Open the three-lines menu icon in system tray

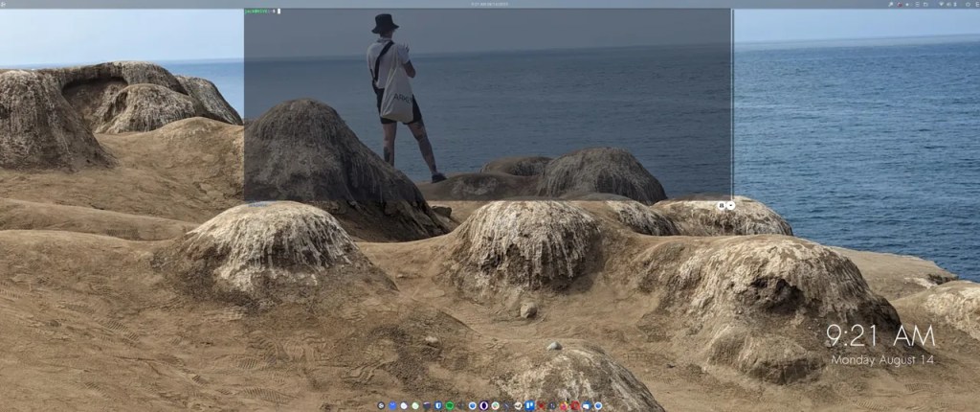[x=917, y=5]
